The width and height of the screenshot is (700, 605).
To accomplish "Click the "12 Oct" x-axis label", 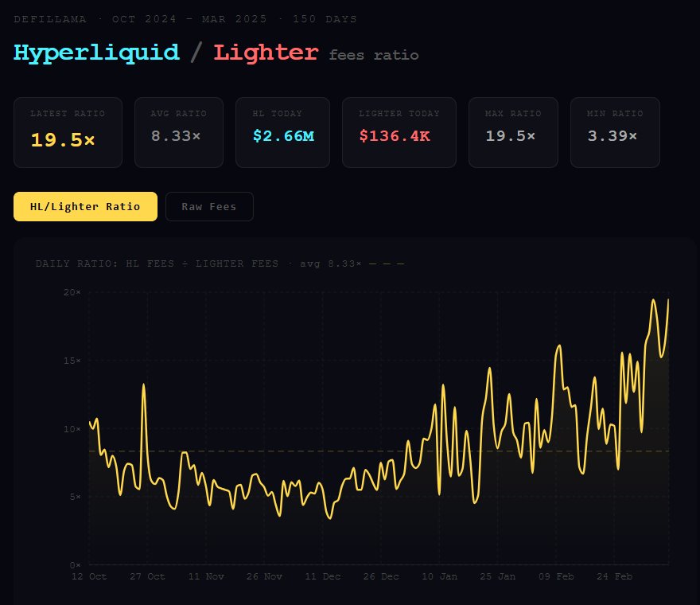I will click(89, 577).
